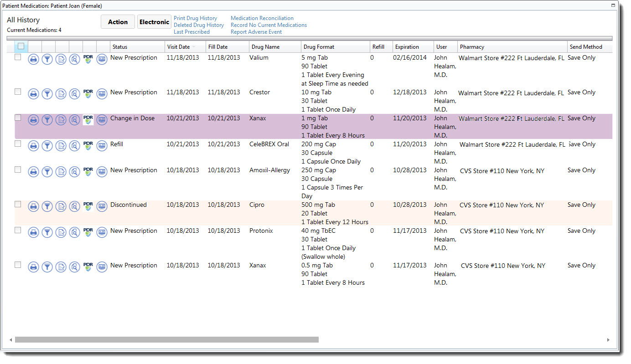Open the PDR icon in the Protonix row
Screen dimensions: 631x364
tap(88, 232)
